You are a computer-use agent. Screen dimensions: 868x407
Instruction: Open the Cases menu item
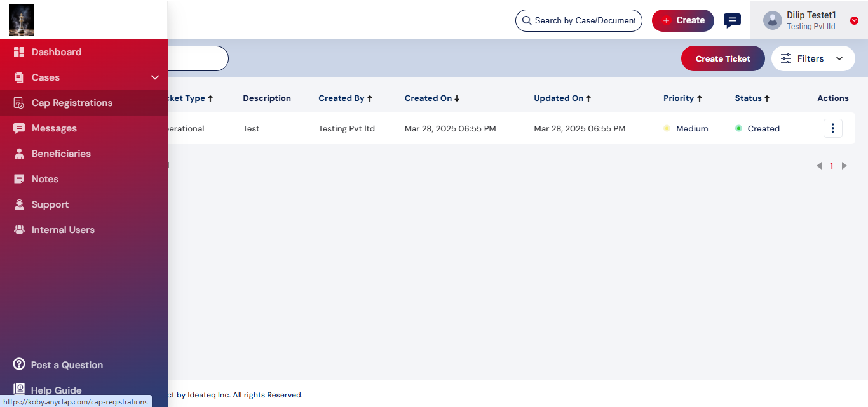[84, 77]
